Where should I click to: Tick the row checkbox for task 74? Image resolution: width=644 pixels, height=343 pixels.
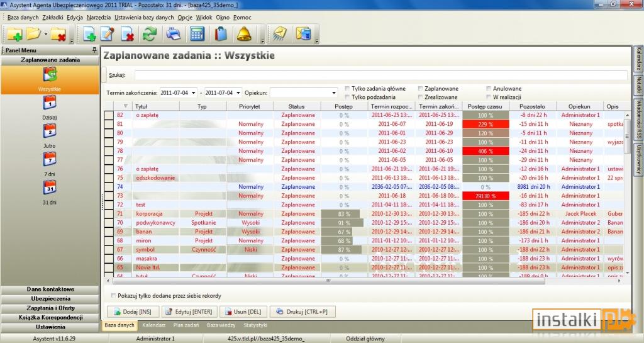click(x=109, y=187)
